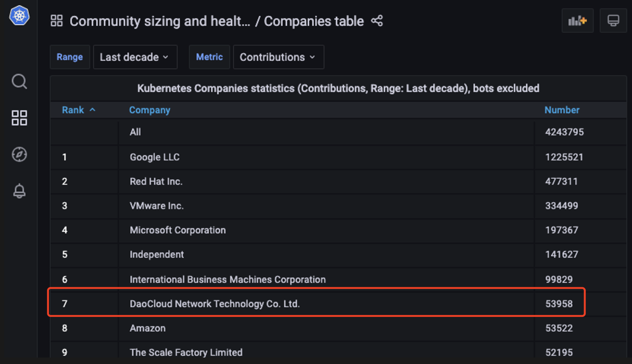The height and width of the screenshot is (364, 632).
Task: Add a new panel using the chart-plus icon
Action: pos(577,20)
